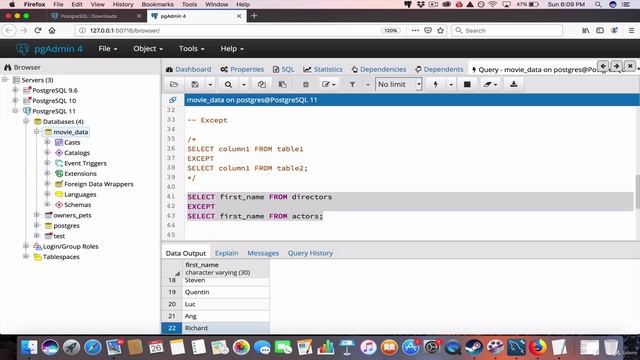Switch to Properties tab
640x360 pixels.
click(x=242, y=69)
